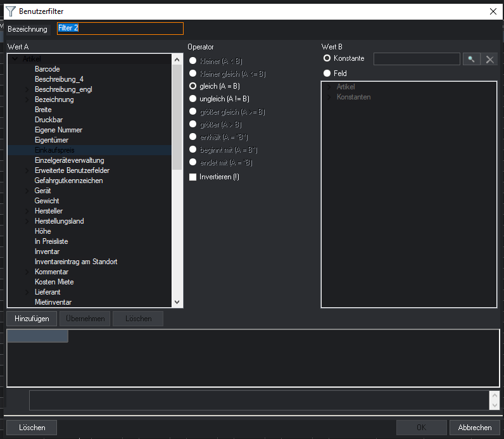Select the 'größer (A > B)' operator
The height and width of the screenshot is (439, 504).
pyautogui.click(x=193, y=124)
